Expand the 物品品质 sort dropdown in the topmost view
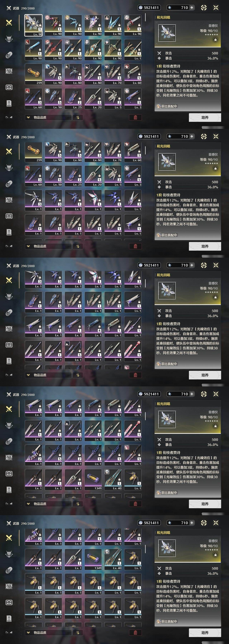 point(48,117)
